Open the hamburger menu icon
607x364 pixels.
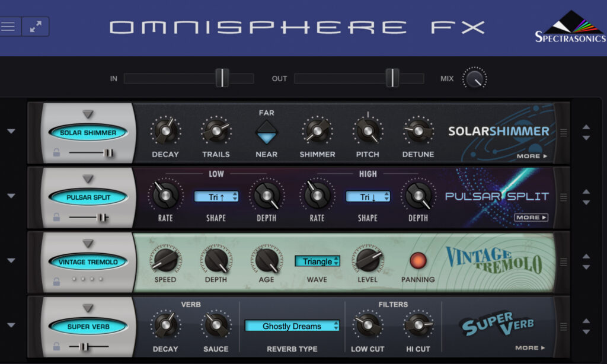coord(8,25)
